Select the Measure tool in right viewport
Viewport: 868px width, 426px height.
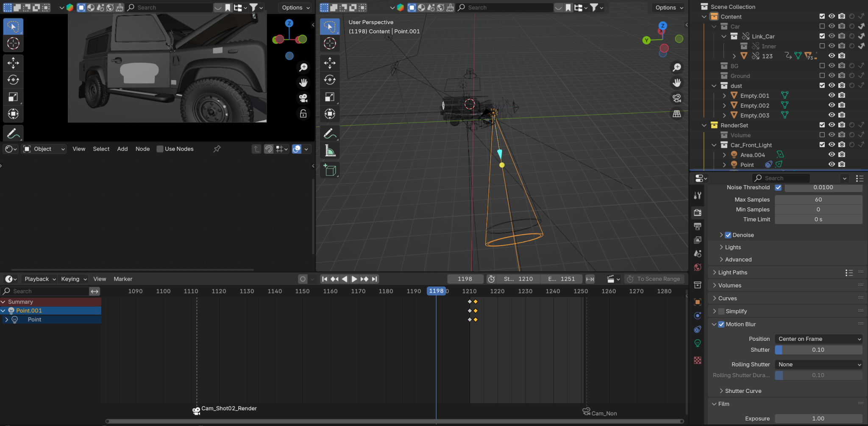[x=330, y=150]
